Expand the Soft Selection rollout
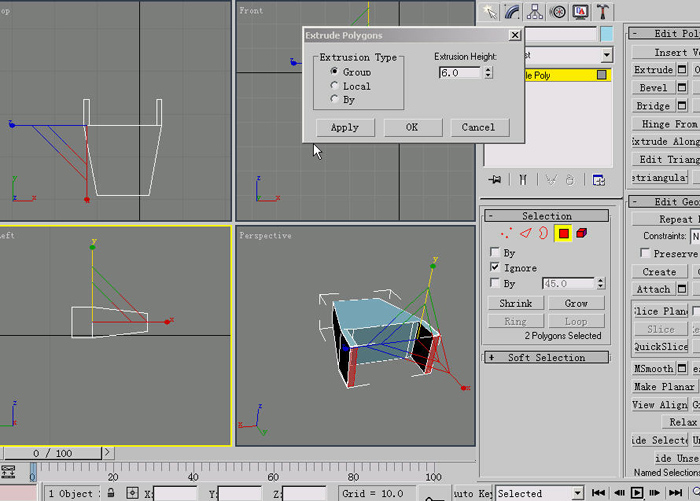Viewport: 700px width, 501px height. point(546,357)
